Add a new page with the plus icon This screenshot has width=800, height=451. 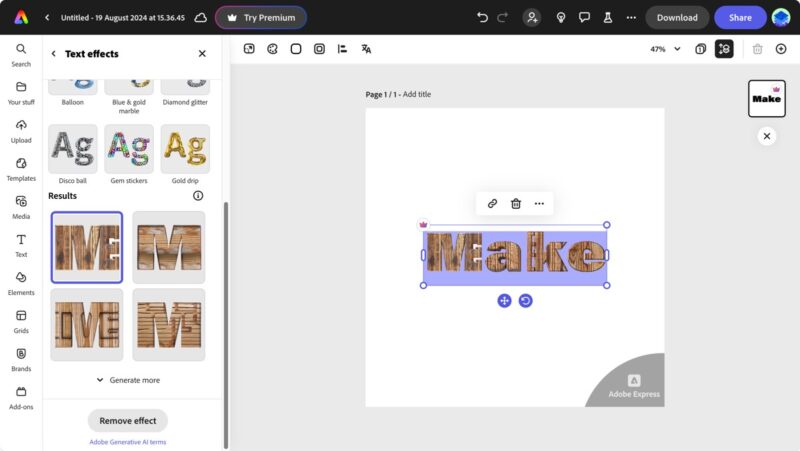[x=781, y=49]
